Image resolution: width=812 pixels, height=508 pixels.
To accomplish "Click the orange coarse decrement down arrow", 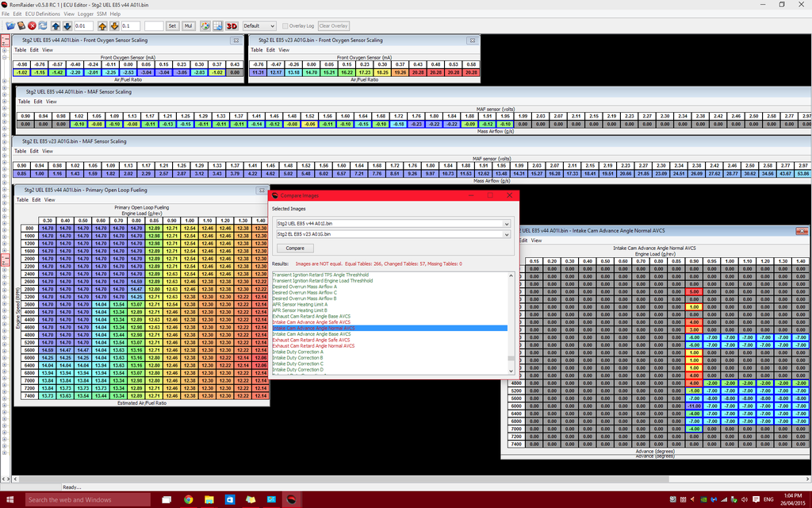I will click(x=115, y=25).
